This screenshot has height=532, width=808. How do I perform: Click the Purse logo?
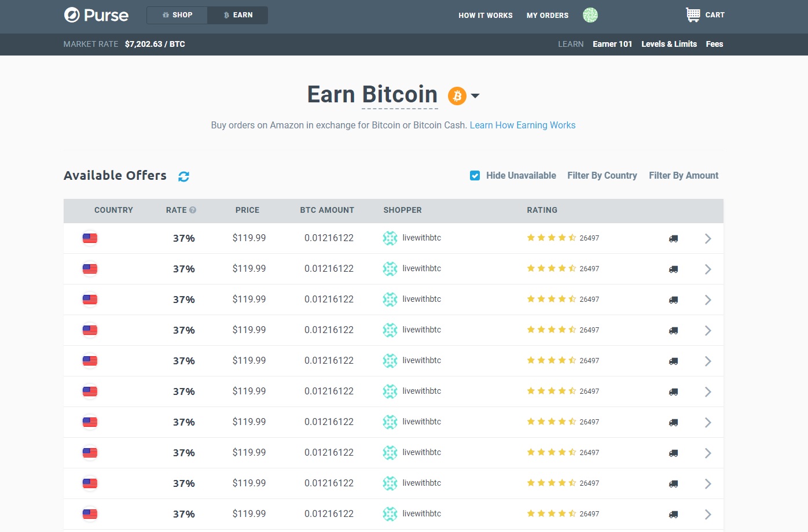pyautogui.click(x=96, y=15)
